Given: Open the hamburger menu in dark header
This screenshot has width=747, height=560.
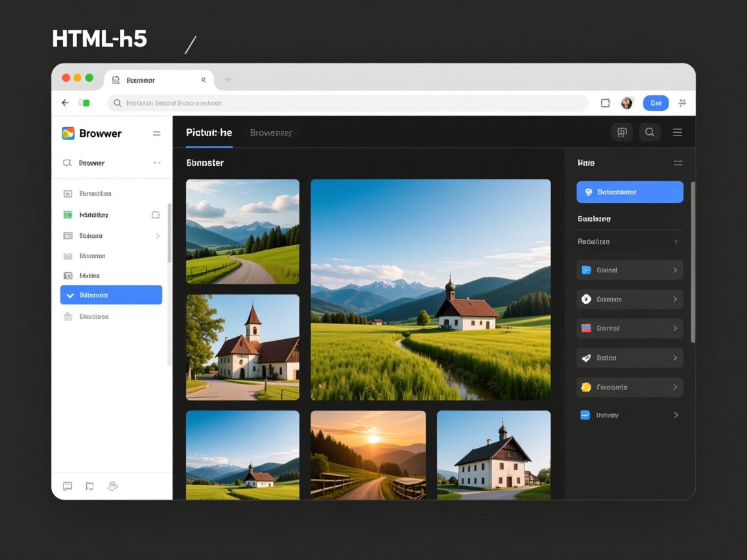Looking at the screenshot, I should (677, 133).
